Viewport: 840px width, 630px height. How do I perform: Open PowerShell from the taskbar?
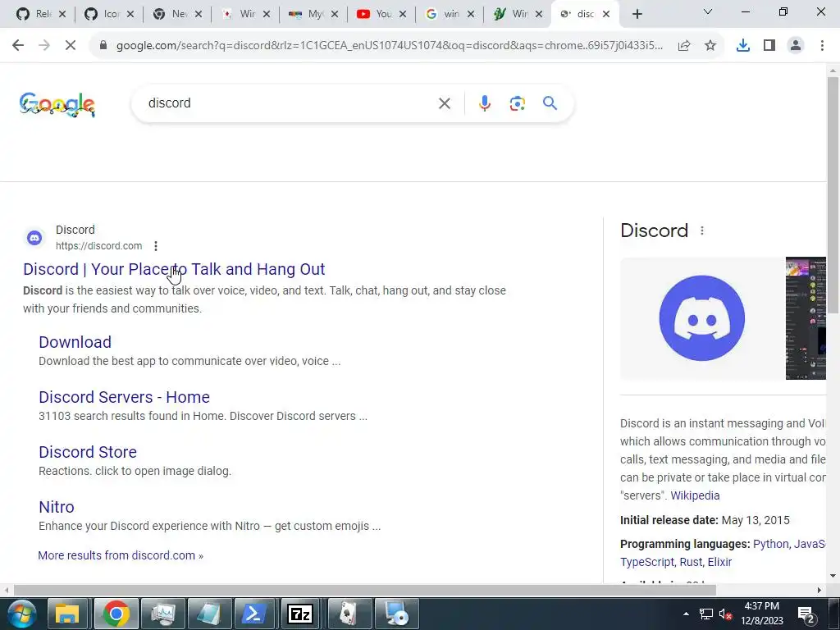click(254, 614)
